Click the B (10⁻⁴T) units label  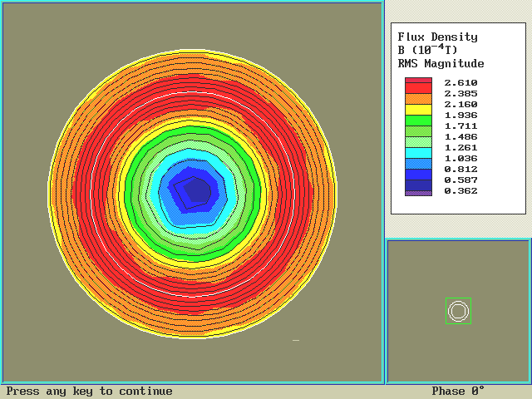[x=427, y=50]
